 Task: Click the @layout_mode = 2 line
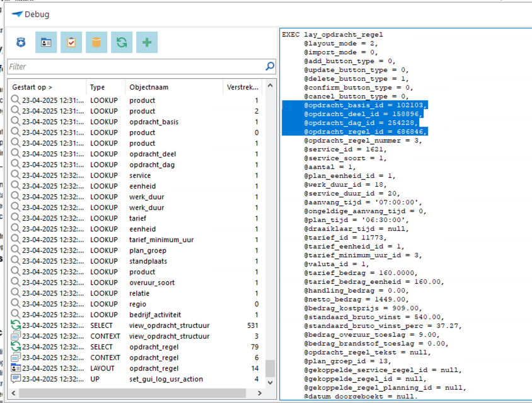(x=340, y=44)
